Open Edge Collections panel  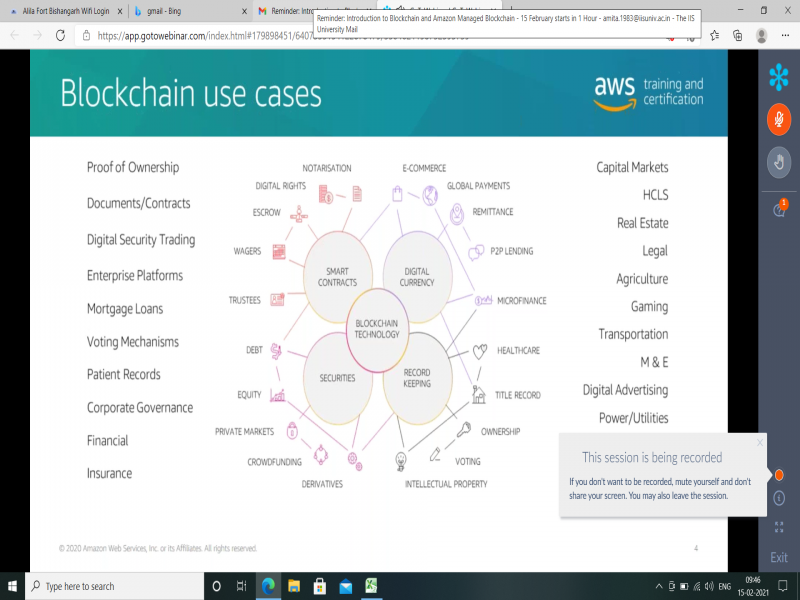point(737,35)
